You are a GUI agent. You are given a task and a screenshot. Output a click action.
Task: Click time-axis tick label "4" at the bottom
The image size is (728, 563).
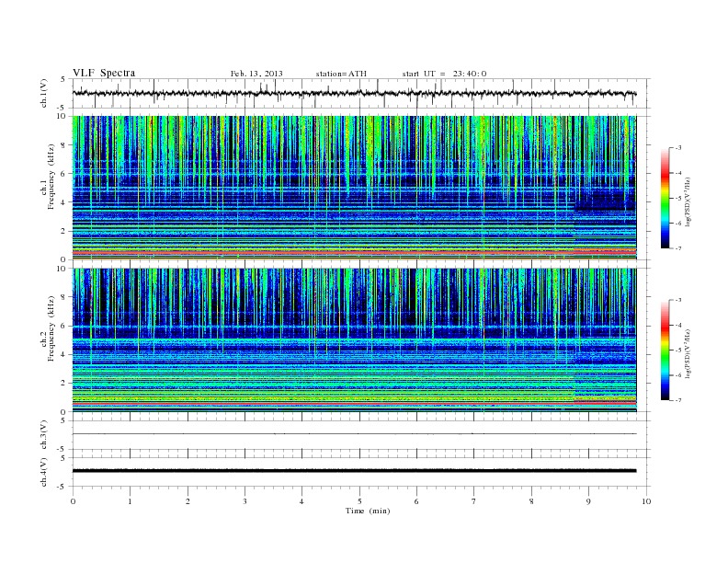pos(301,501)
